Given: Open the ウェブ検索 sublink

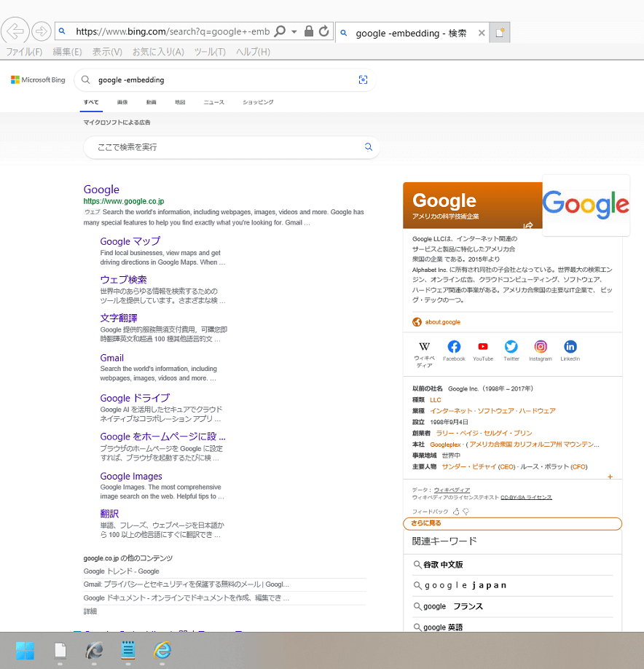Looking at the screenshot, I should pos(123,279).
